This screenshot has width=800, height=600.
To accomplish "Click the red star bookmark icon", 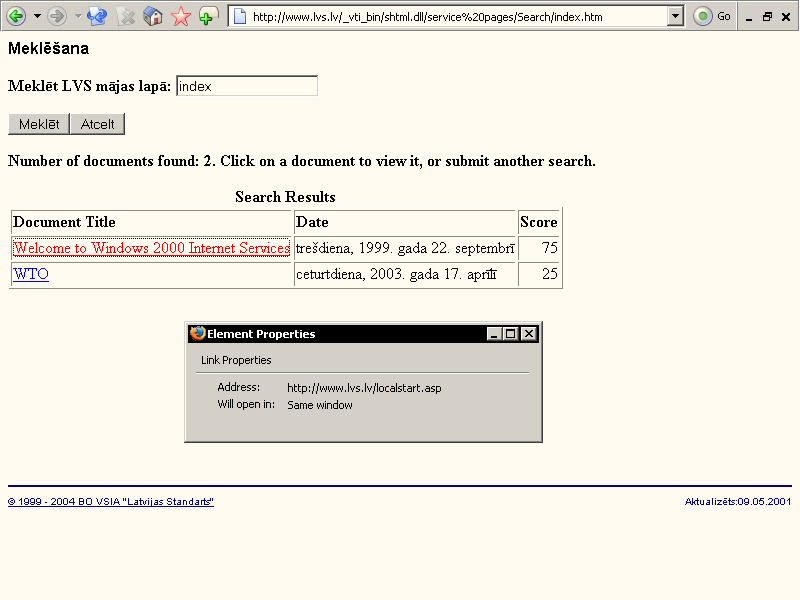I will (181, 16).
